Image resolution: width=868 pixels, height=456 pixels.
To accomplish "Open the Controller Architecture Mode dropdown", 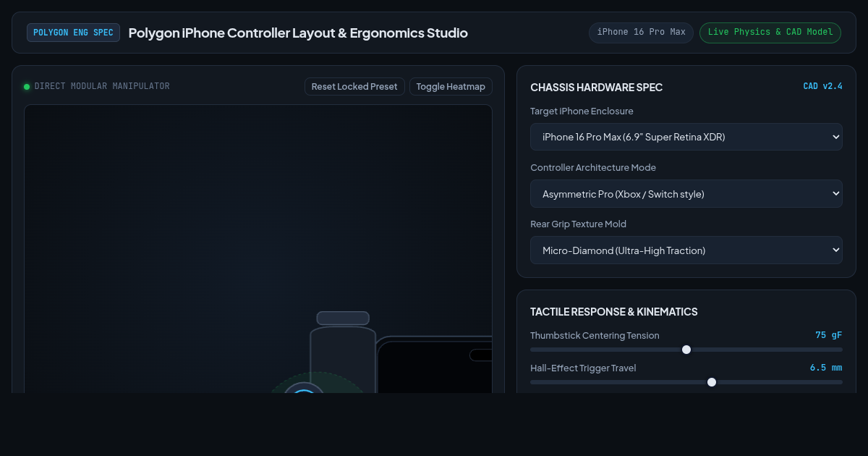I will tap(686, 194).
